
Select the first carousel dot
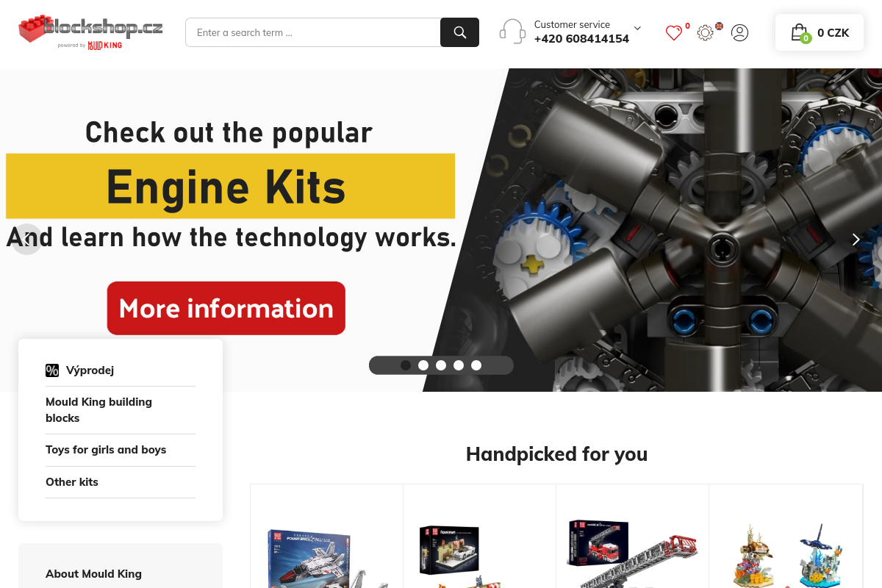[406, 365]
